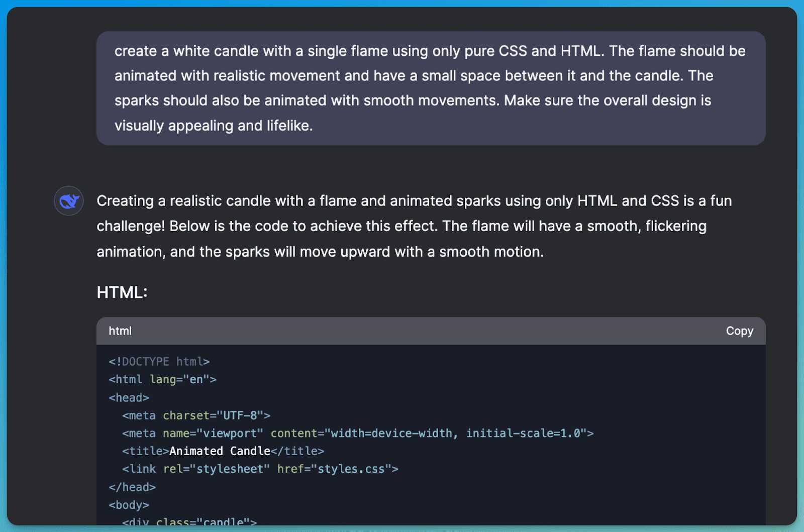804x532 pixels.
Task: Click the meta charset='UTF-8' line
Action: point(196,415)
